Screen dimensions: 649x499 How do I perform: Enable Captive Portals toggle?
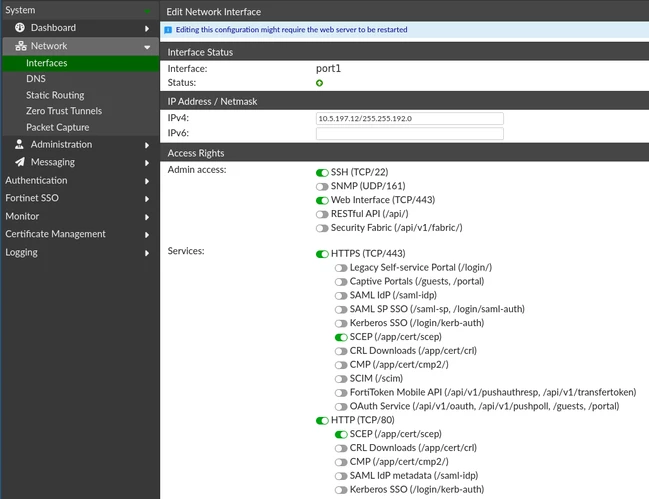[x=341, y=282]
